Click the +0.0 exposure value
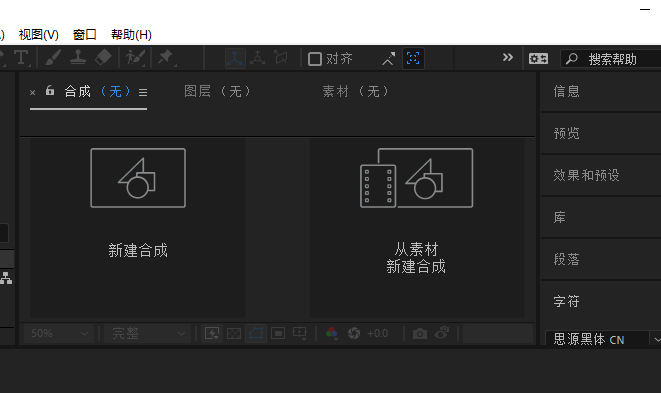The height and width of the screenshot is (393, 661). [377, 334]
